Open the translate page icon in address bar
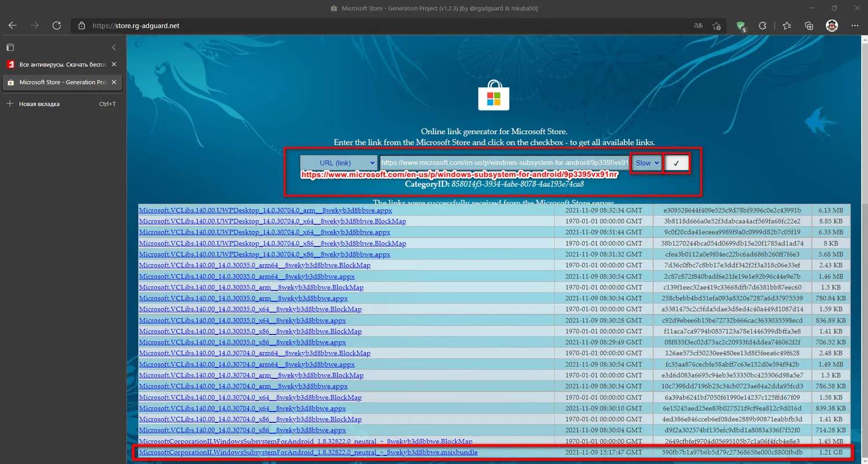The height and width of the screenshot is (464, 868). pos(698,25)
